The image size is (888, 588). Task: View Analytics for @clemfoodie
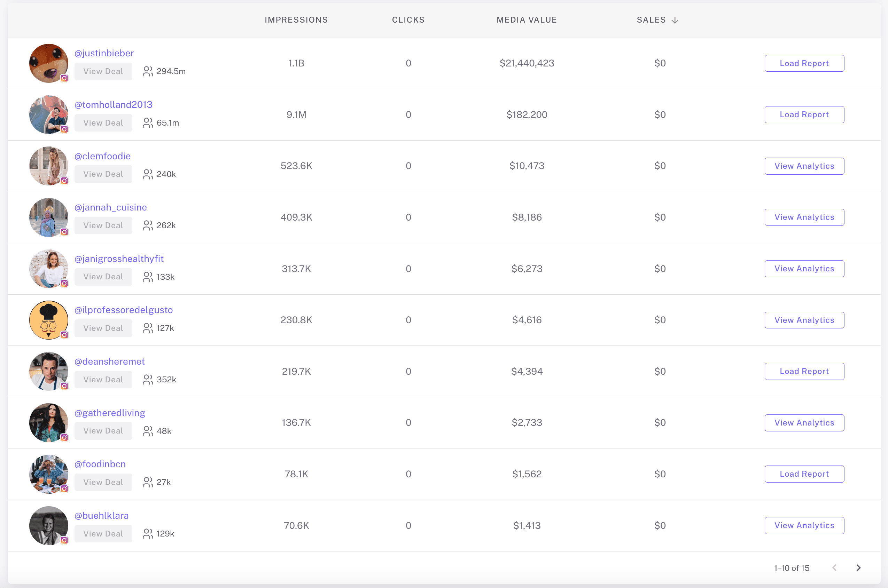pyautogui.click(x=804, y=166)
